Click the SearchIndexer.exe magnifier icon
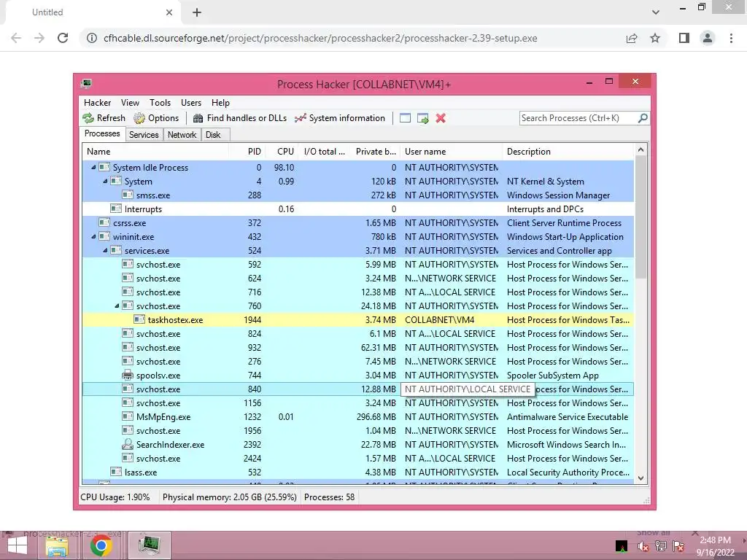 pos(128,444)
